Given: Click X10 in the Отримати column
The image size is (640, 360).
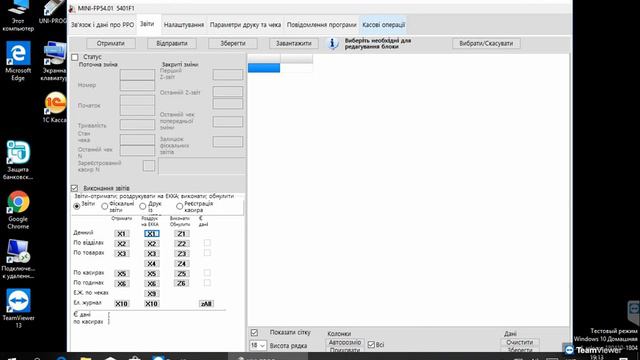Looking at the screenshot, I should pyautogui.click(x=122, y=304).
